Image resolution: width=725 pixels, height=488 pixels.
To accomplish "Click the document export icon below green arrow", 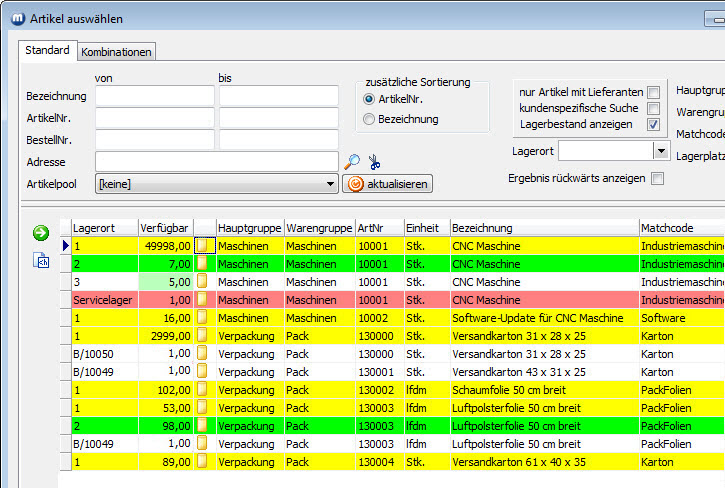I will click(x=41, y=261).
